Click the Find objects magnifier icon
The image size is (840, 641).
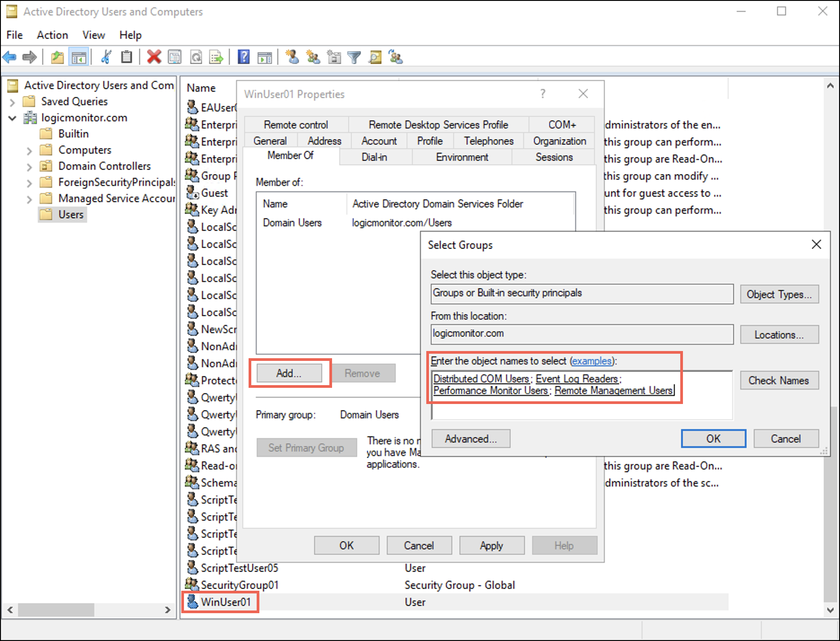[375, 57]
